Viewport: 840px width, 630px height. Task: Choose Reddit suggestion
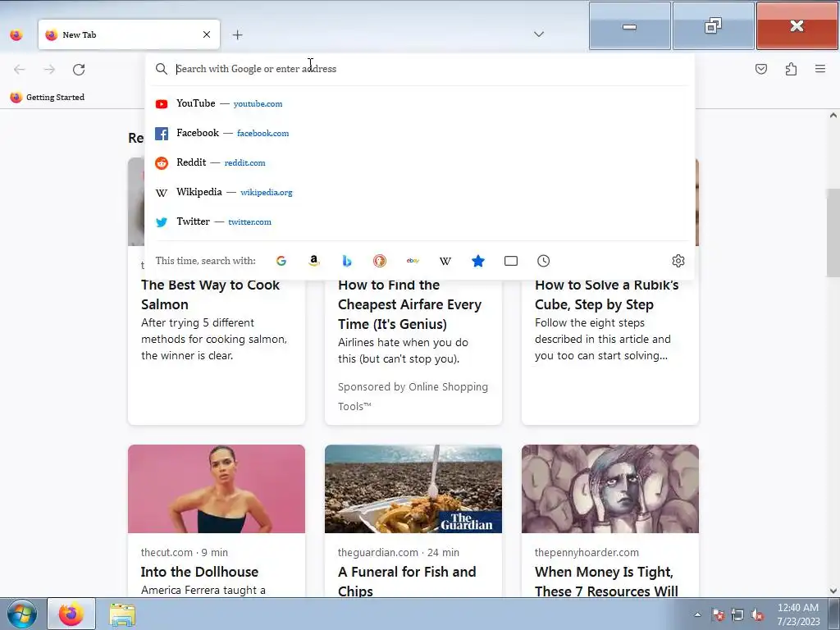coord(419,162)
